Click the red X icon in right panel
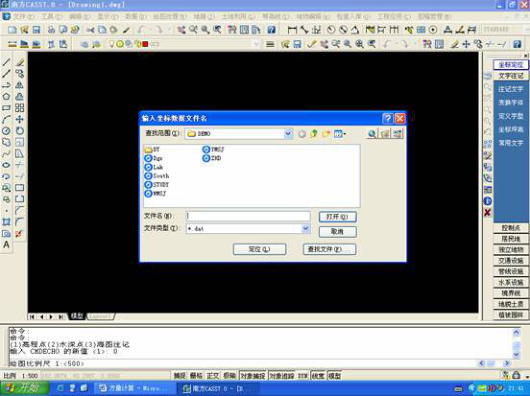 (487, 213)
